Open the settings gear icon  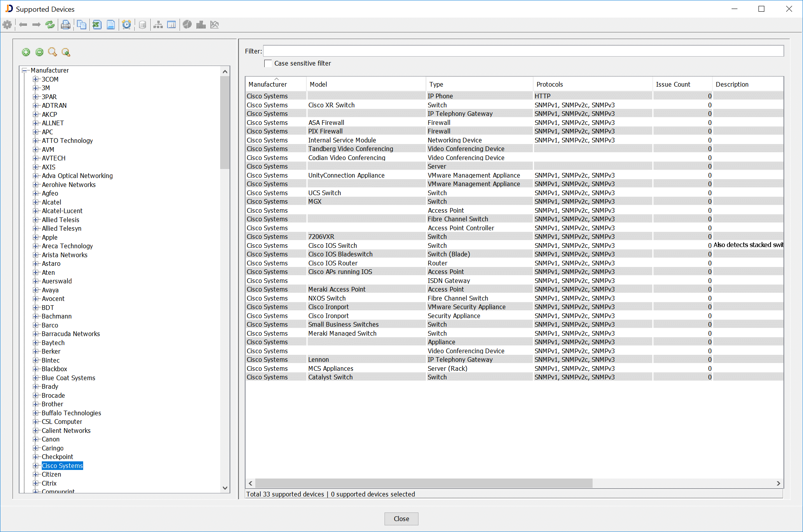(7, 24)
